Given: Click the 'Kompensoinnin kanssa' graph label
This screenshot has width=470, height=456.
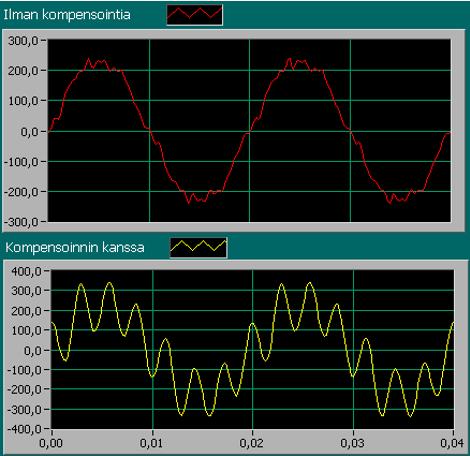Looking at the screenshot, I should 75,248.
